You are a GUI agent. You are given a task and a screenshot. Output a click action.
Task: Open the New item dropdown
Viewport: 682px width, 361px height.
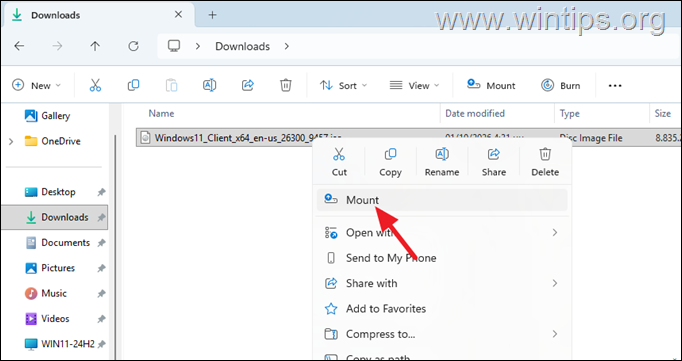pos(37,86)
